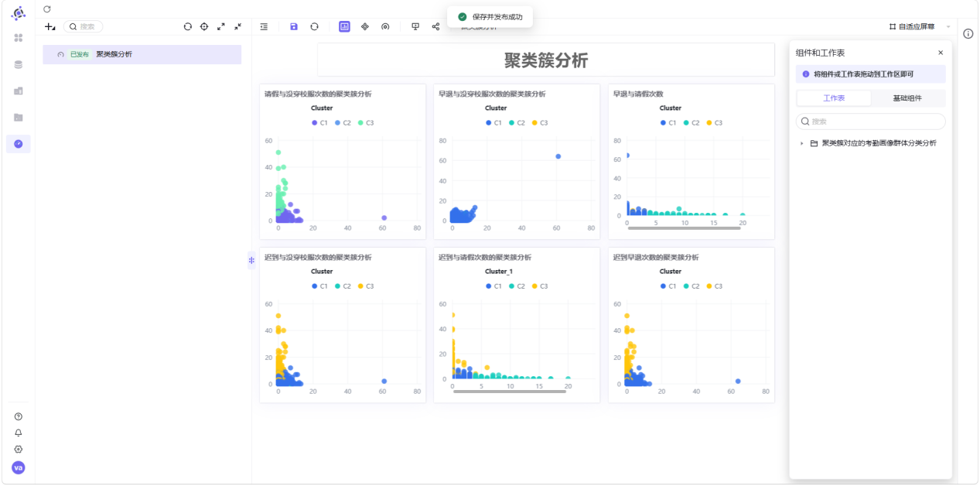Expand the 聚类簇对应的考勤画像群体分类分析 folder arrow

801,143
